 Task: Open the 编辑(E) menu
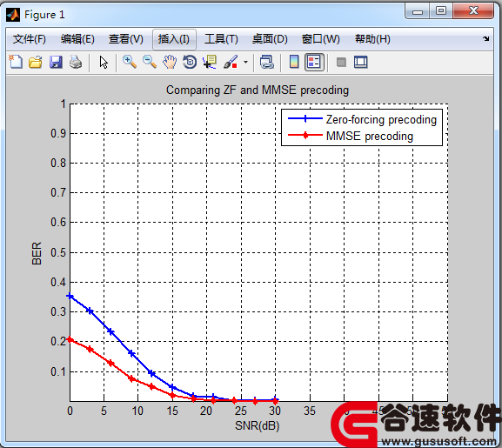coord(77,39)
